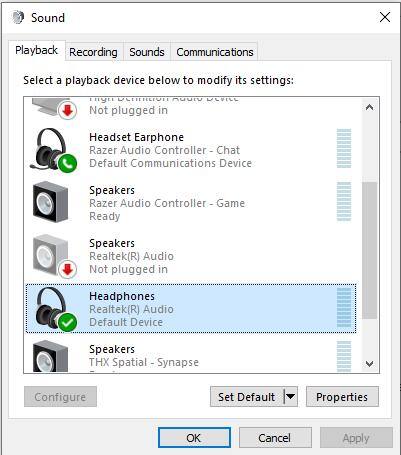Click the Cancel button
401x455 pixels.
[275, 438]
